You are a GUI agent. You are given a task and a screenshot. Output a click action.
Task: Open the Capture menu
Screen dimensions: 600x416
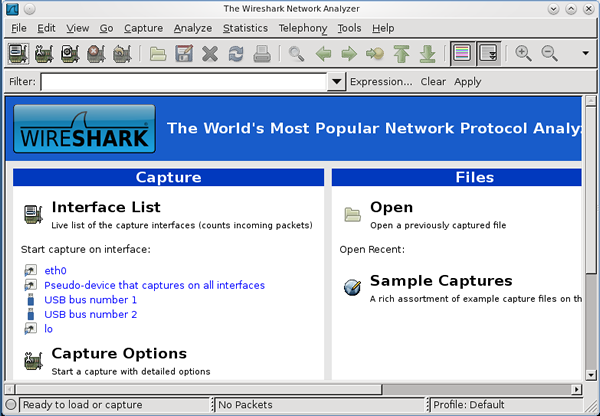click(x=143, y=28)
